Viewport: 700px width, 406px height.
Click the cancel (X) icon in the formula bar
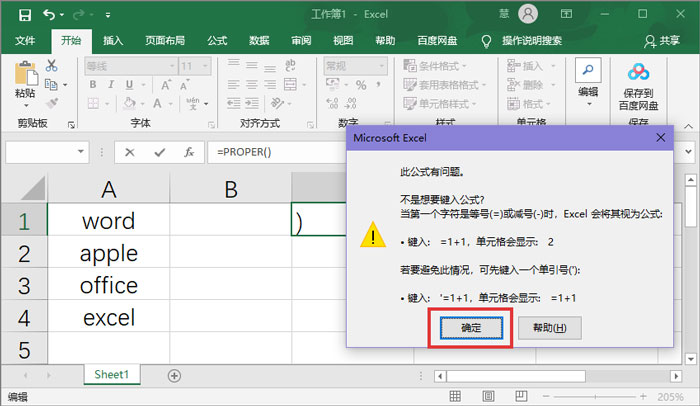pyautogui.click(x=129, y=152)
